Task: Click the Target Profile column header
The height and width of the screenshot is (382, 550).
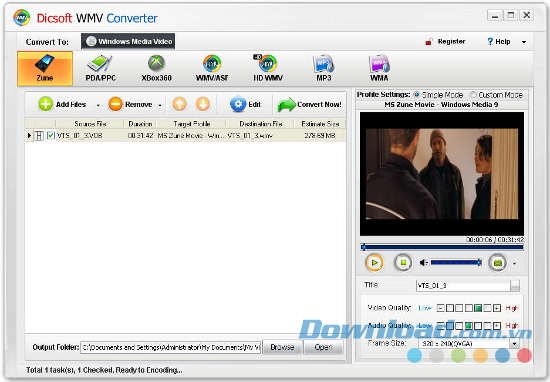Action: pos(192,124)
